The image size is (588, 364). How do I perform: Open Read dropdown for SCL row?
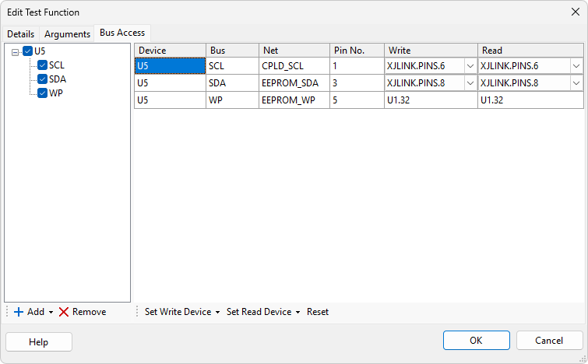coord(576,66)
